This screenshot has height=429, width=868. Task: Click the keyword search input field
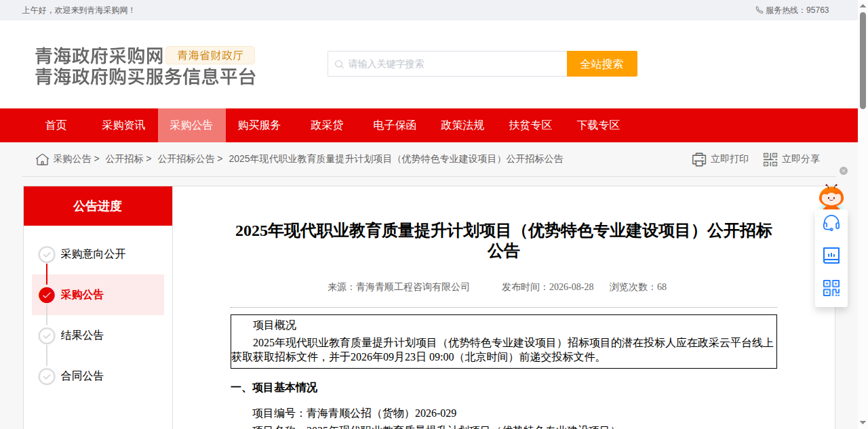[448, 64]
